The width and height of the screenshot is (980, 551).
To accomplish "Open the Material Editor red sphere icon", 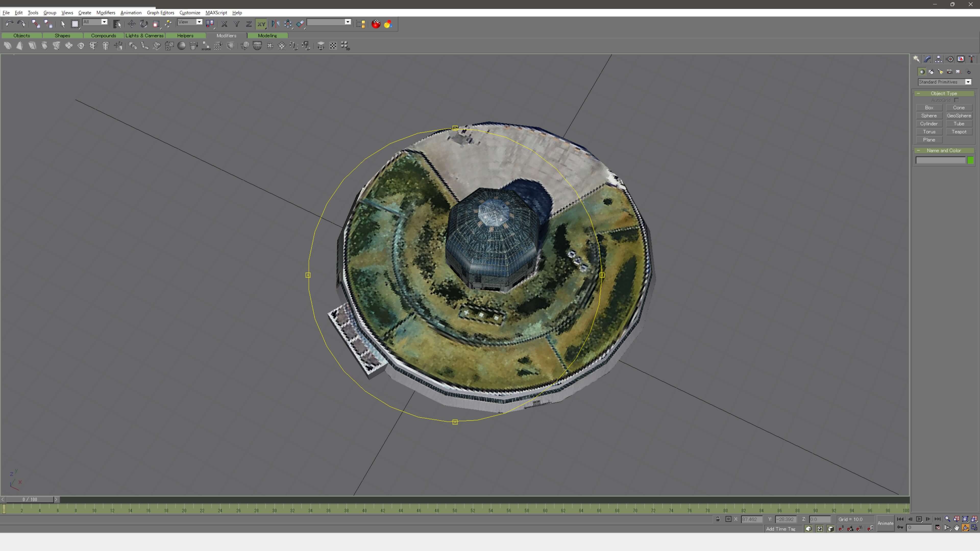I will coord(376,24).
